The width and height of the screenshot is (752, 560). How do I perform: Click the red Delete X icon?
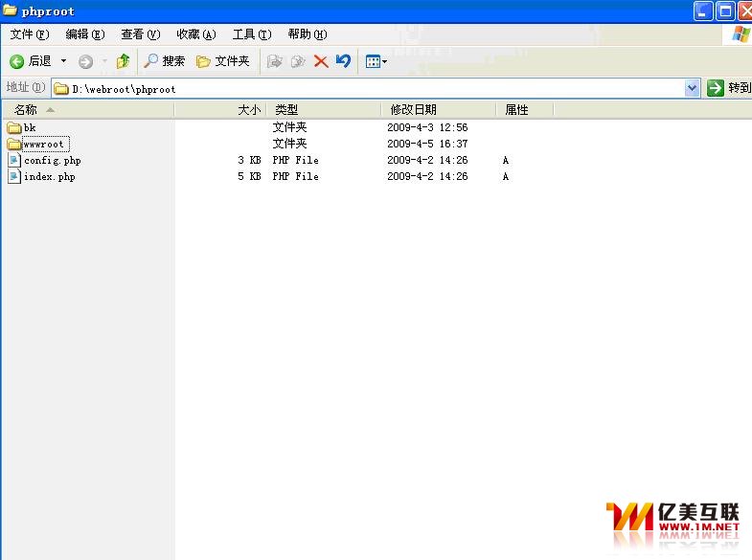point(321,61)
